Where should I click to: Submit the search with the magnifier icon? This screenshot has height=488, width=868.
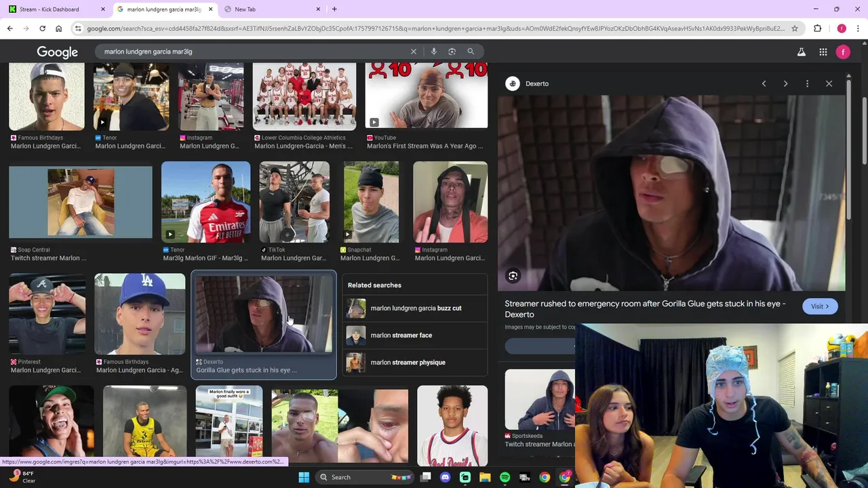point(471,52)
